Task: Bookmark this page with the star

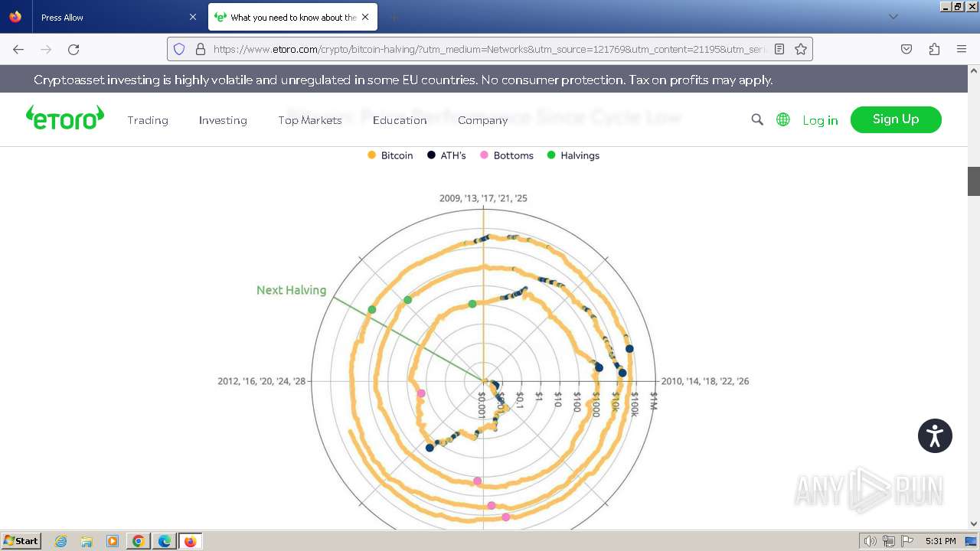Action: click(x=801, y=49)
